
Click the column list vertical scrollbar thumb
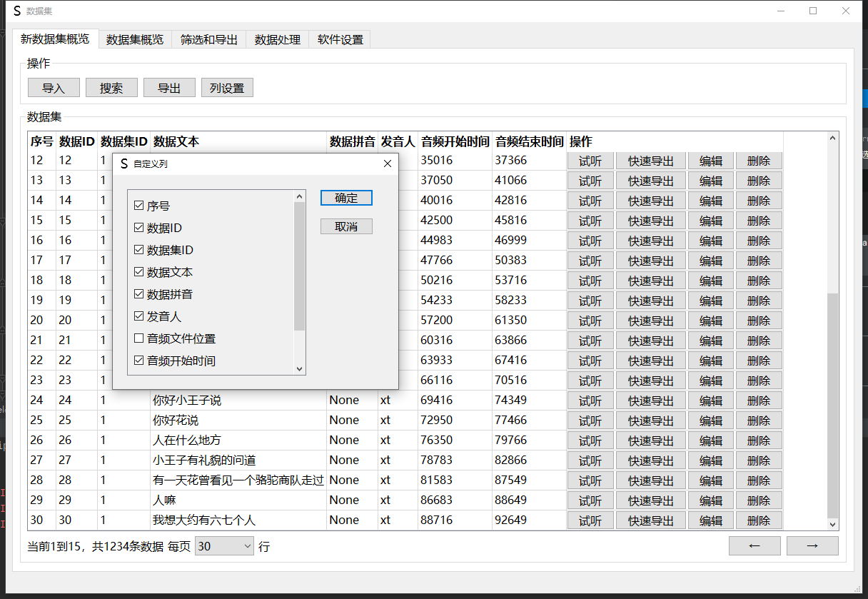coord(299,264)
